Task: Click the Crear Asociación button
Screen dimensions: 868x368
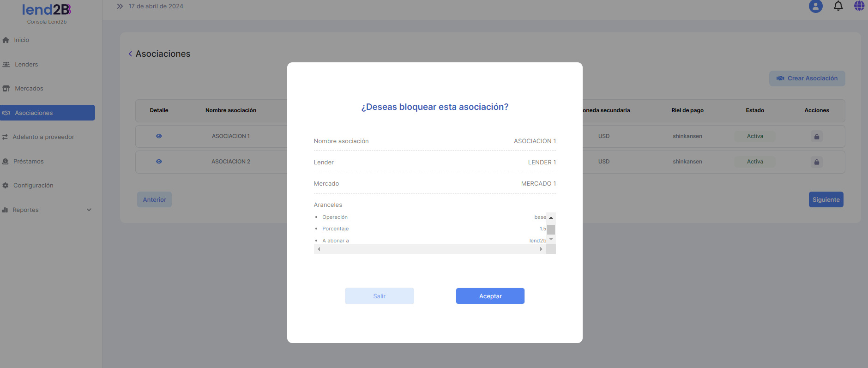Action: tap(807, 78)
